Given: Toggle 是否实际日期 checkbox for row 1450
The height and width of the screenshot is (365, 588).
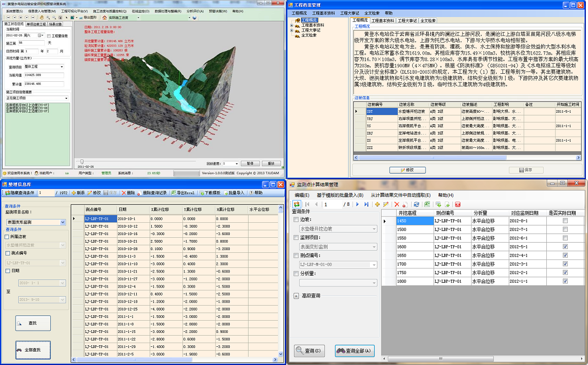Looking at the screenshot, I should click(x=565, y=221).
